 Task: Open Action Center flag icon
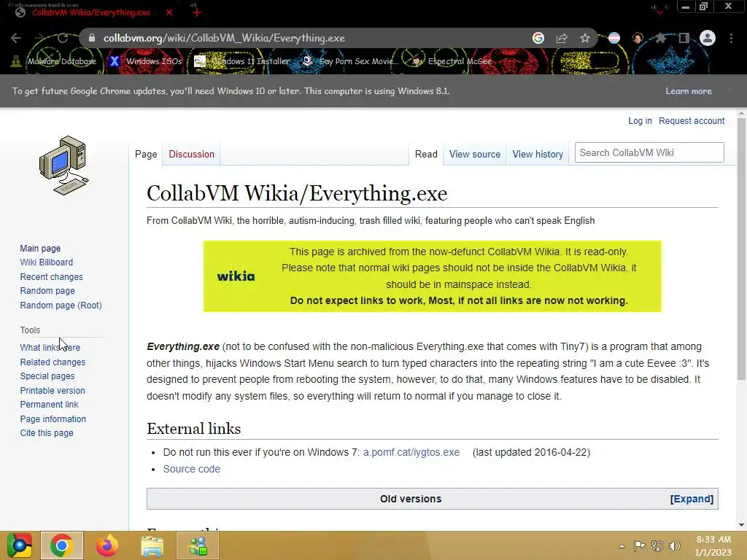click(x=639, y=545)
